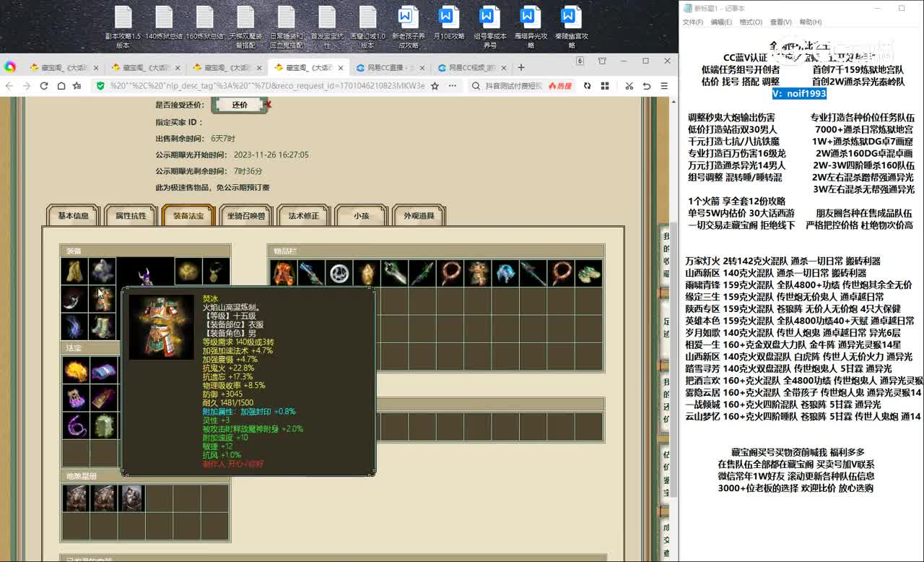Select equipped boots in 装备 panel
Image resolution: width=924 pixels, height=562 pixels.
point(103,326)
